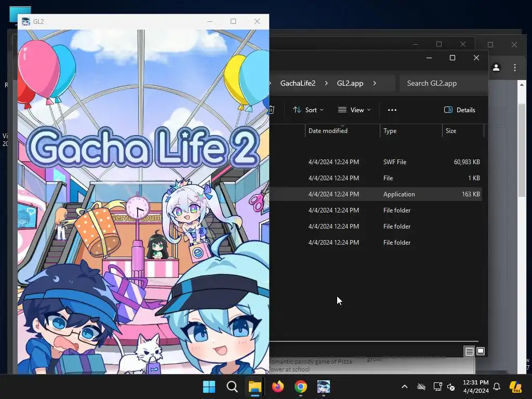
Task: Toggle the Details pane
Action: pyautogui.click(x=460, y=110)
